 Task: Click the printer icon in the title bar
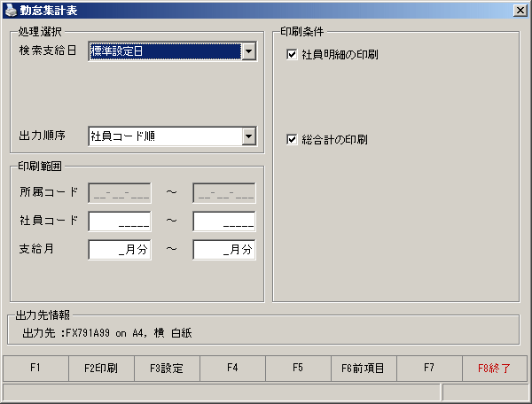[10, 10]
